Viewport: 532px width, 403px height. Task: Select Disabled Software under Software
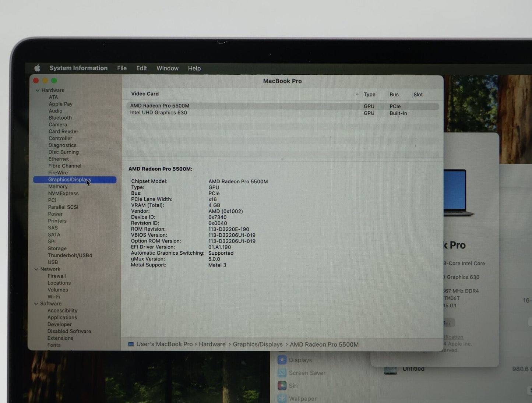click(69, 331)
